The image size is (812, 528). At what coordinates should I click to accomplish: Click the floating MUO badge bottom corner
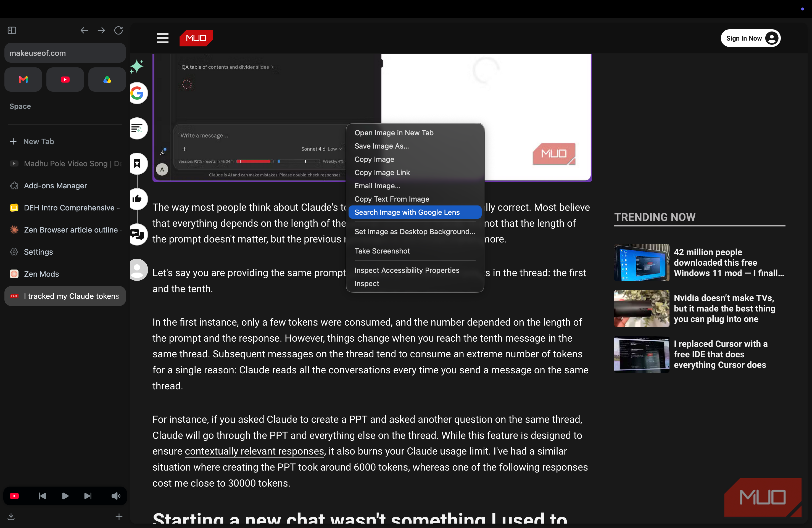(x=763, y=497)
